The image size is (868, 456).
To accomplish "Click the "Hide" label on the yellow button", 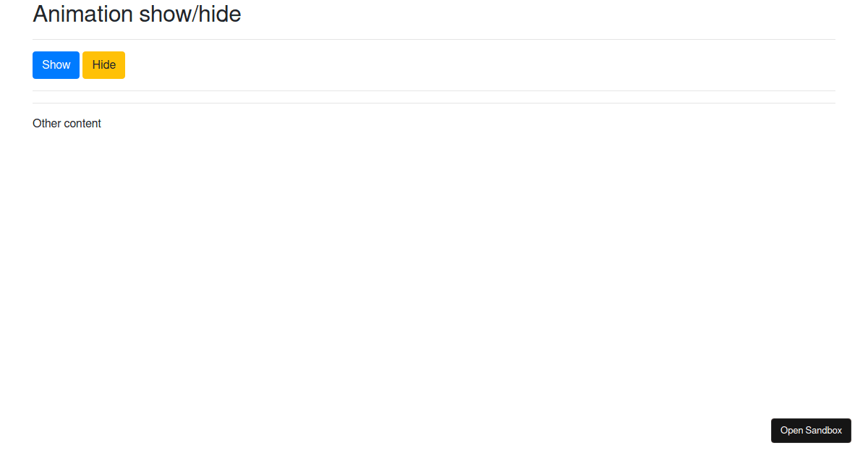I will (103, 65).
